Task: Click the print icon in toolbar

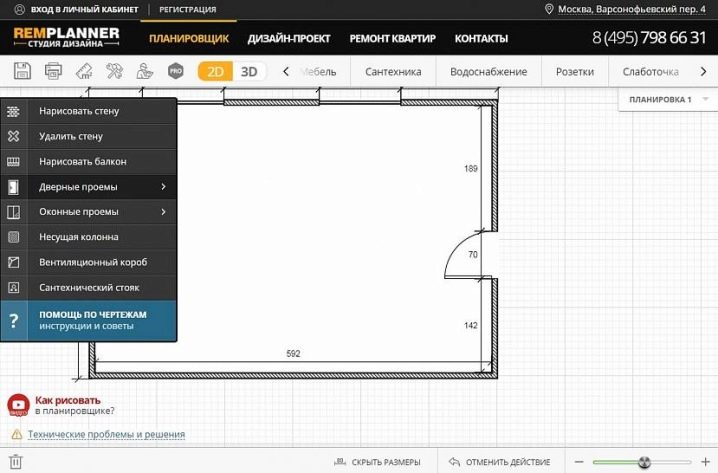Action: 55,72
